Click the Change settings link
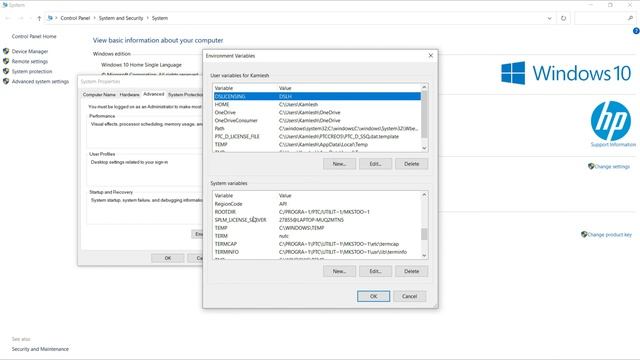This screenshot has width=640, height=360. click(612, 167)
